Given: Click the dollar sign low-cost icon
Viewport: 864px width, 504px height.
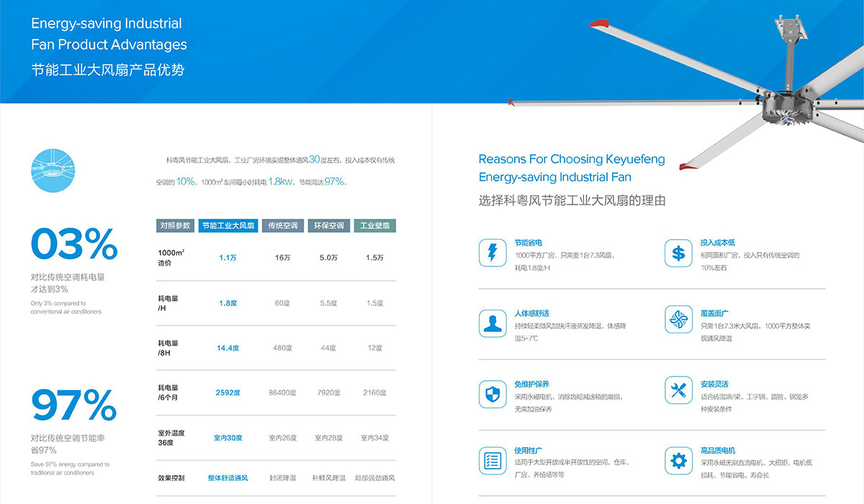Looking at the screenshot, I should [678, 253].
